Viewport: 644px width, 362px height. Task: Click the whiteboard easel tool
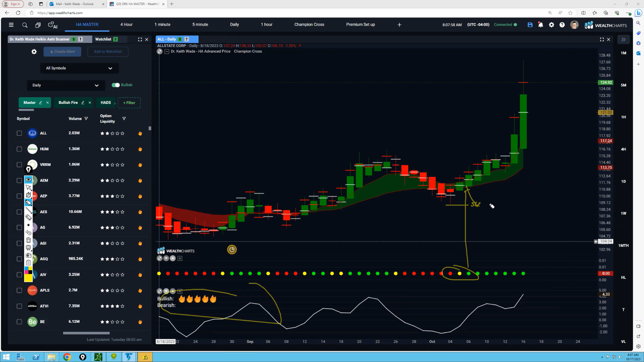29,248
